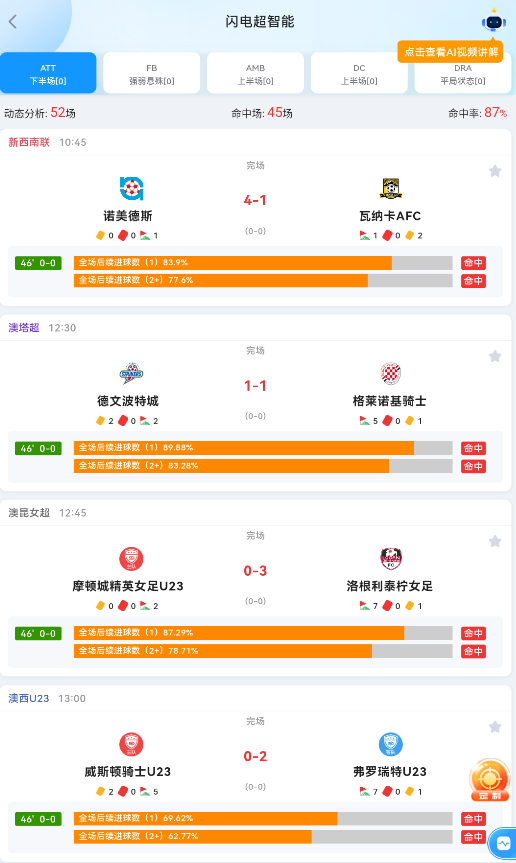Click 点击查看AI视频讲解 button
Viewport: 516px width, 863px height.
pyautogui.click(x=451, y=52)
